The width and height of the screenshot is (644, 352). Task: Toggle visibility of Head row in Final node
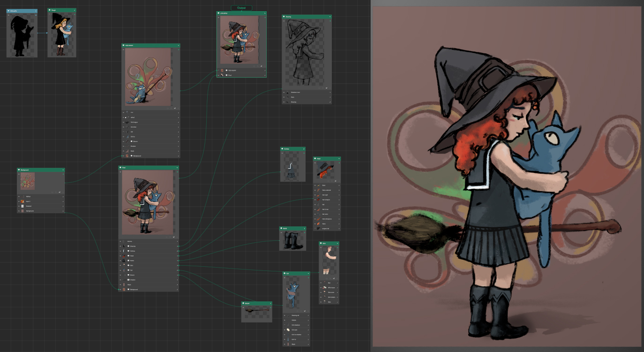pyautogui.click(x=120, y=255)
